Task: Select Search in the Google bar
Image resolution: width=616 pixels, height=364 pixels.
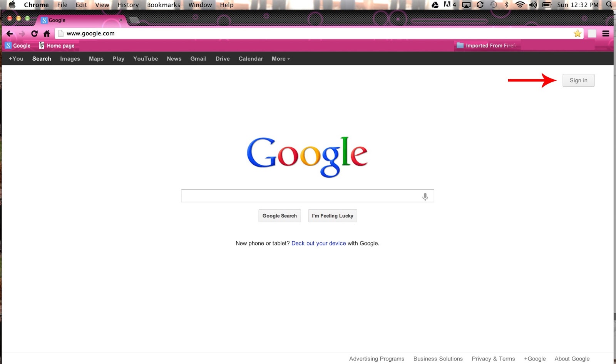Action: pyautogui.click(x=42, y=58)
